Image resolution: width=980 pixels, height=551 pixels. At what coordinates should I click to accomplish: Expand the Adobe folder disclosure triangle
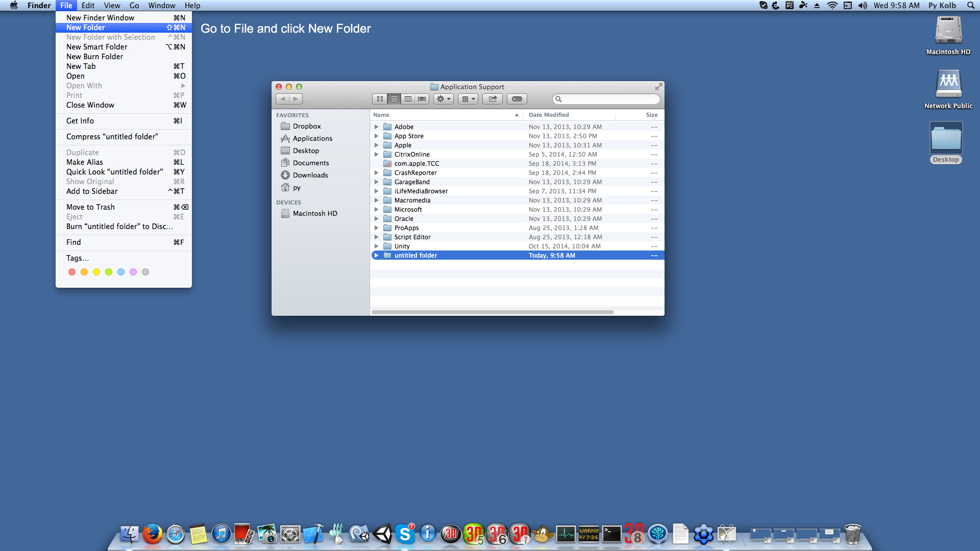click(x=376, y=126)
